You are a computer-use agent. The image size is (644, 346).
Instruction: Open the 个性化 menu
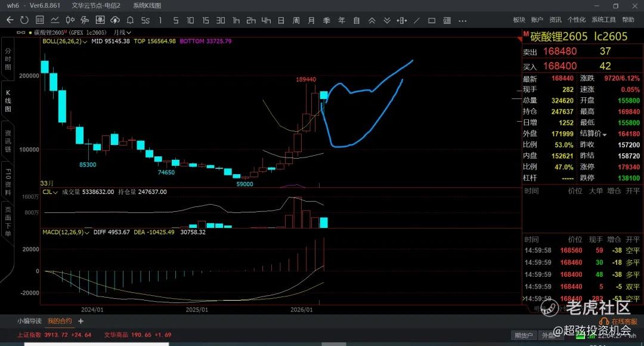[x=577, y=20]
